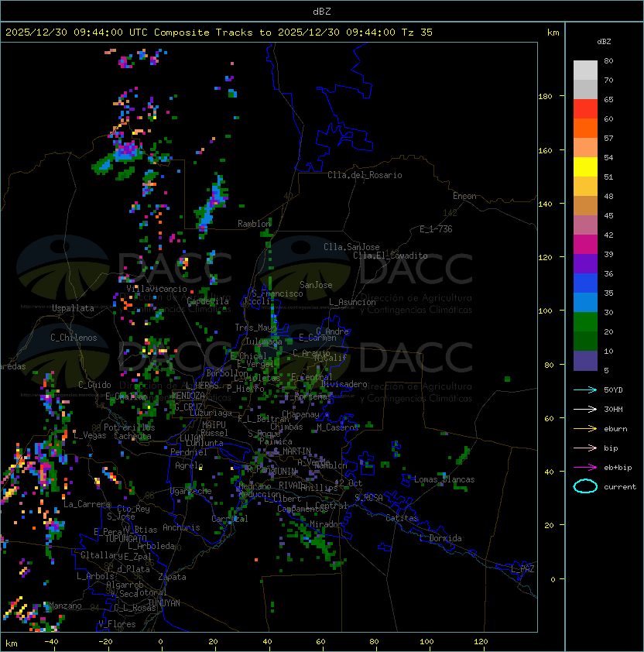Click the 'Zapata' map label
The image size is (644, 652).
[x=172, y=577]
